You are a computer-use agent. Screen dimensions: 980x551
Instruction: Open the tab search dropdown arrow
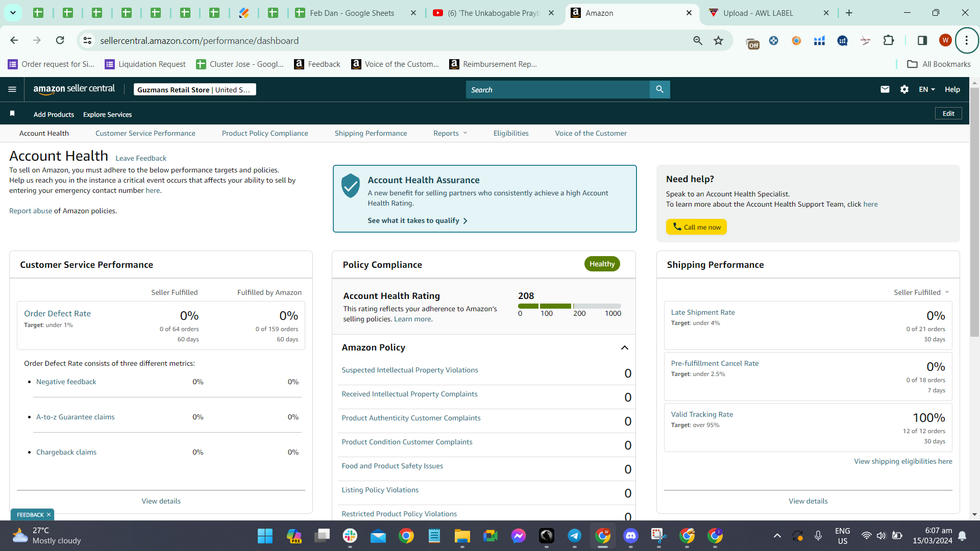[13, 13]
